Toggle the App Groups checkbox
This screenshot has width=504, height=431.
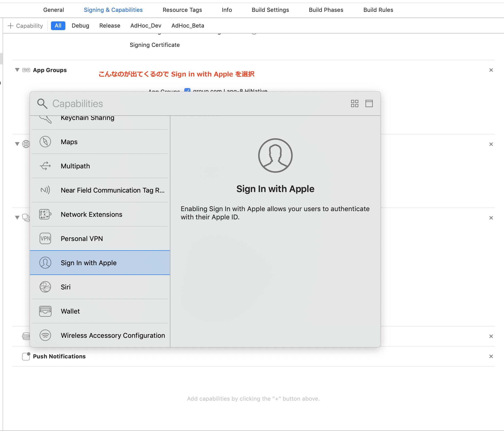click(187, 90)
